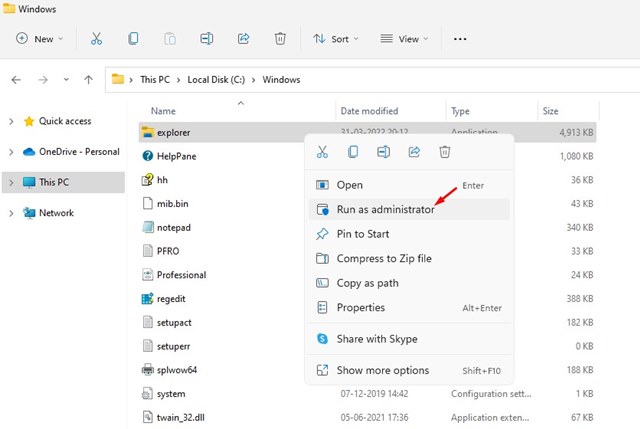
Task: Open the New dropdown menu
Action: point(39,39)
